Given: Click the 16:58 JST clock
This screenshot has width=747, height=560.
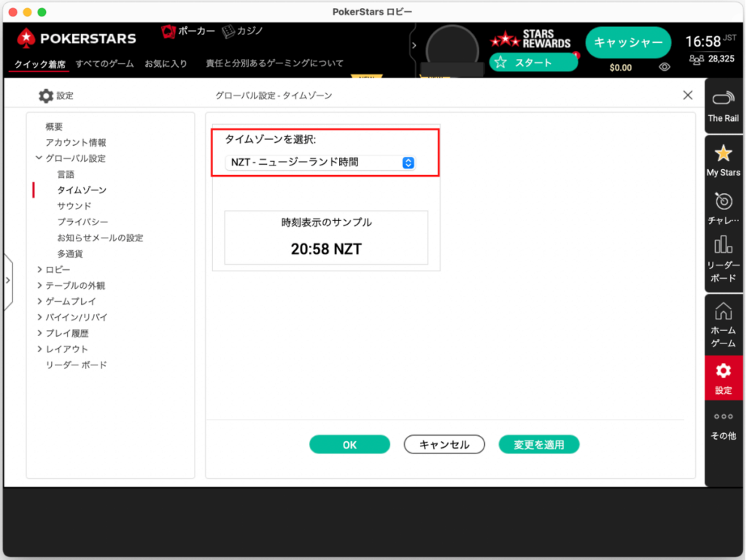Looking at the screenshot, I should 710,42.
